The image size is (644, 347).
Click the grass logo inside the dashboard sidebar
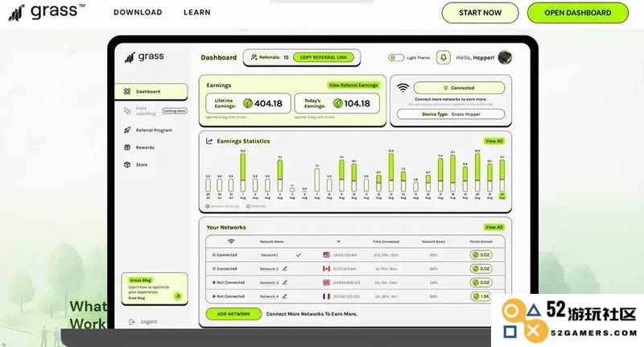point(144,57)
